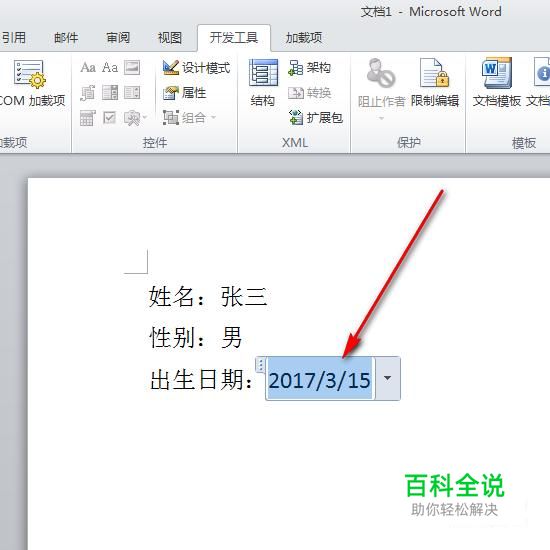550x550 pixels.
Task: Switch to 引用 ribbon tab
Action: (14, 38)
